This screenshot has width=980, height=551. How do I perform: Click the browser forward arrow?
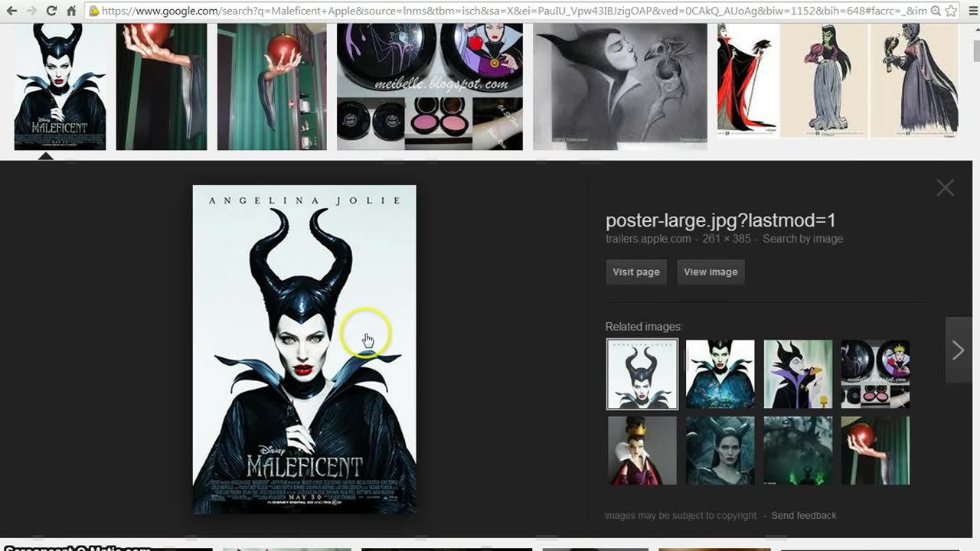31,11
